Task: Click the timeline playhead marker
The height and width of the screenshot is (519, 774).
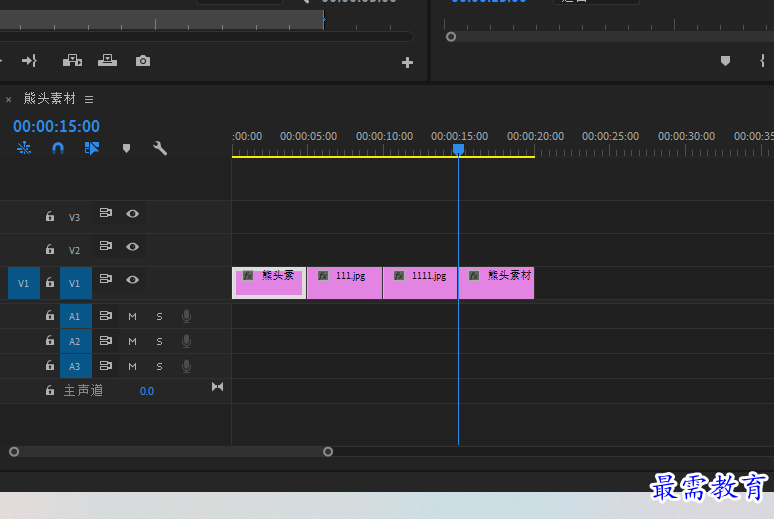Action: click(459, 149)
